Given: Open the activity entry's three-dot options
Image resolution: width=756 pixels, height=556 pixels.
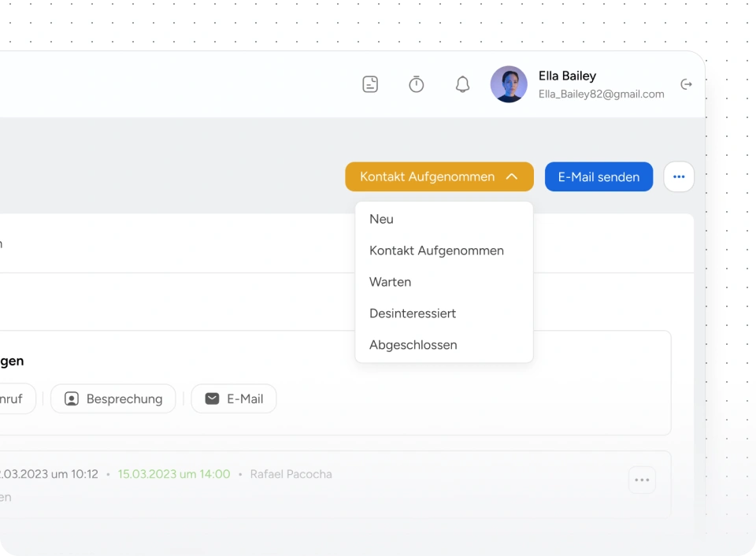Looking at the screenshot, I should (642, 480).
